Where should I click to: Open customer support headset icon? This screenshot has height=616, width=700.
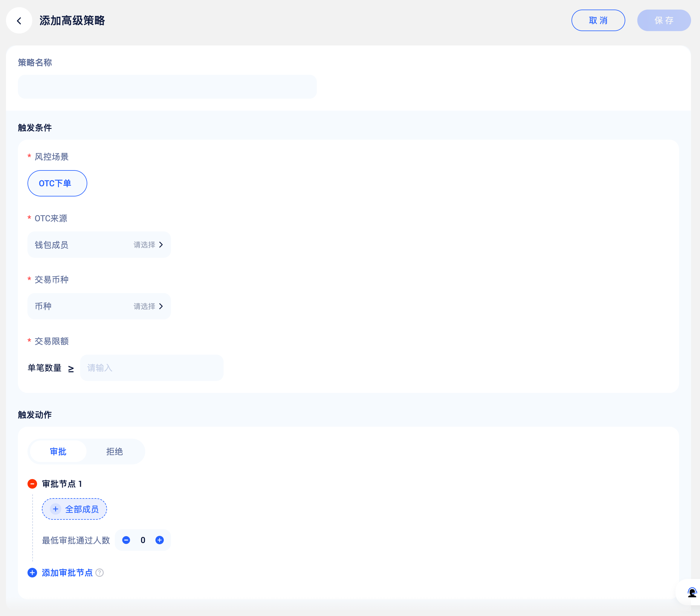(x=692, y=592)
